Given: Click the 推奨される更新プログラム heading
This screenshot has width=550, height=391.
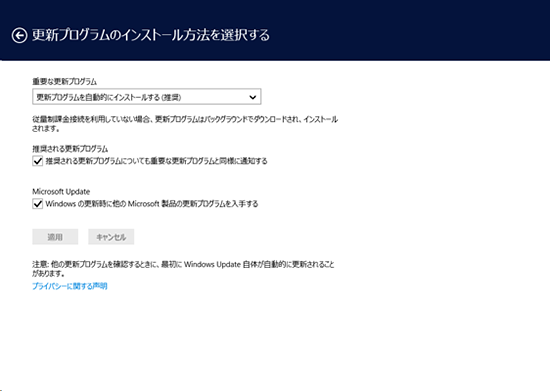Looking at the screenshot, I should point(70,149).
